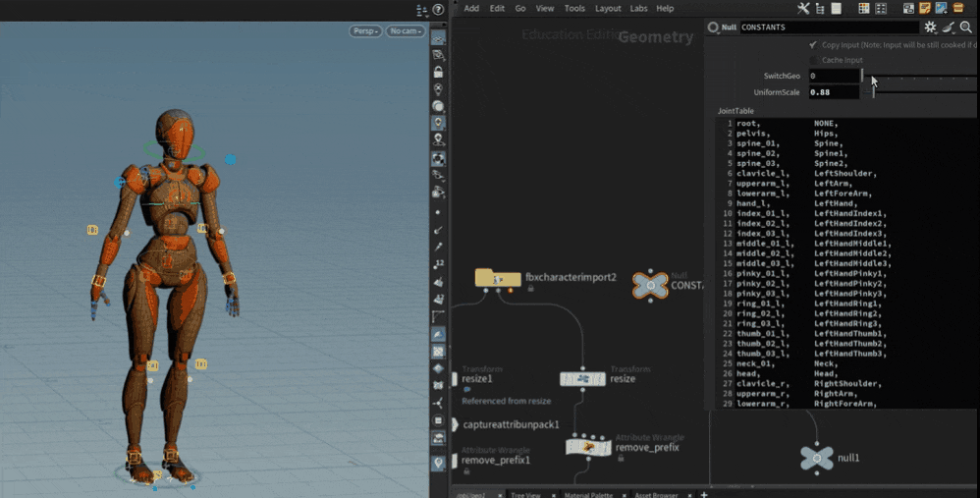
Task: Click the reference grid icon atop the viewport toolbar
Action: point(439,38)
